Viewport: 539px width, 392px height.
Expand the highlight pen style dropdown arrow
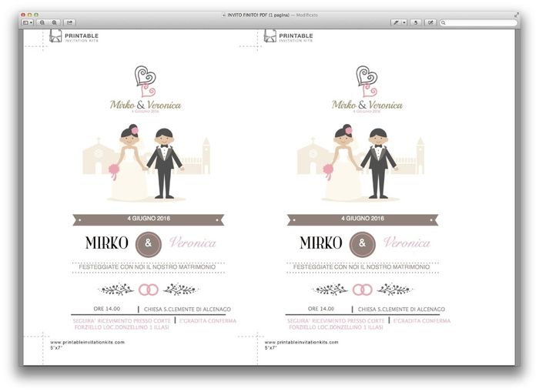(403, 23)
